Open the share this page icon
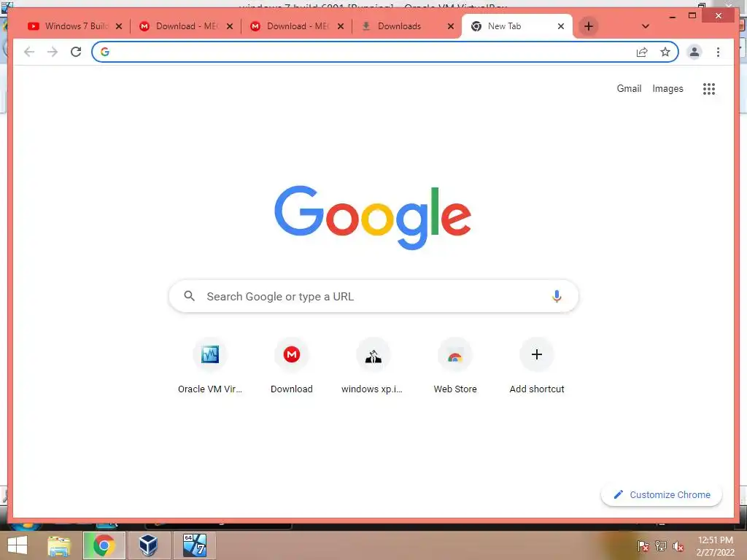The image size is (747, 560). pos(642,52)
